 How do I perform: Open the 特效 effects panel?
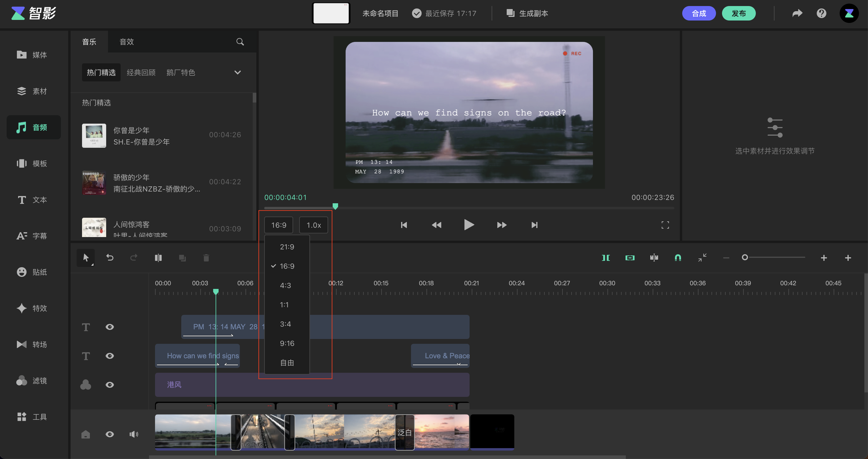(x=32, y=308)
